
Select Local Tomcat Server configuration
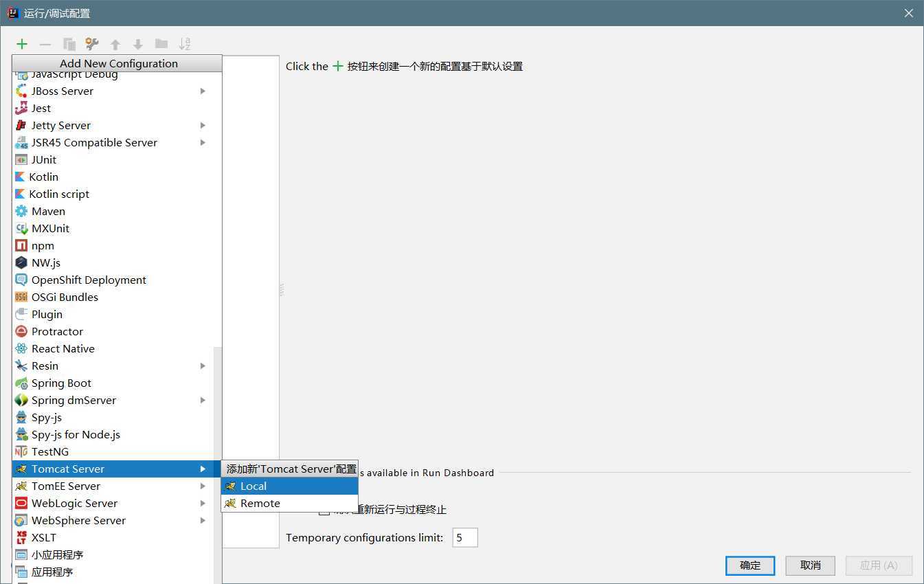[289, 486]
